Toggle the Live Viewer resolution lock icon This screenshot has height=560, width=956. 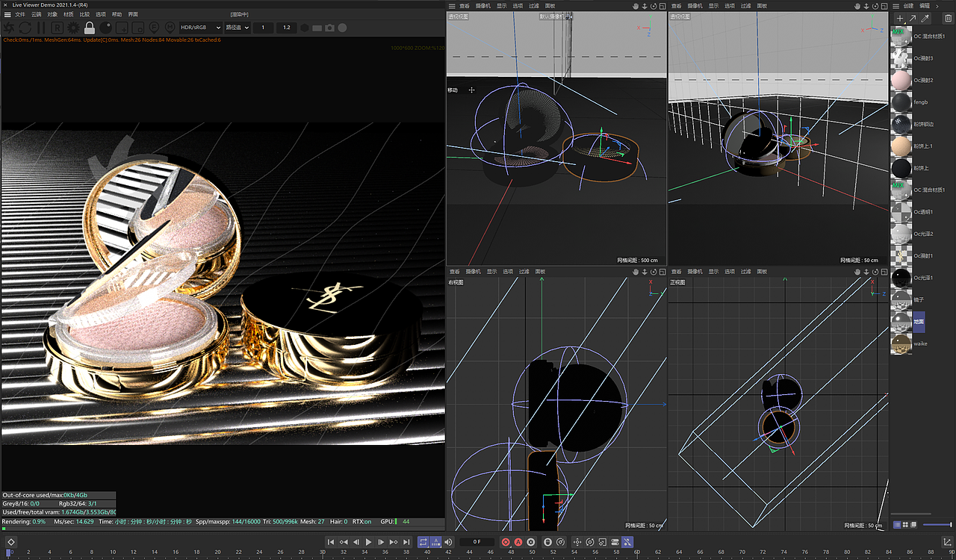90,28
